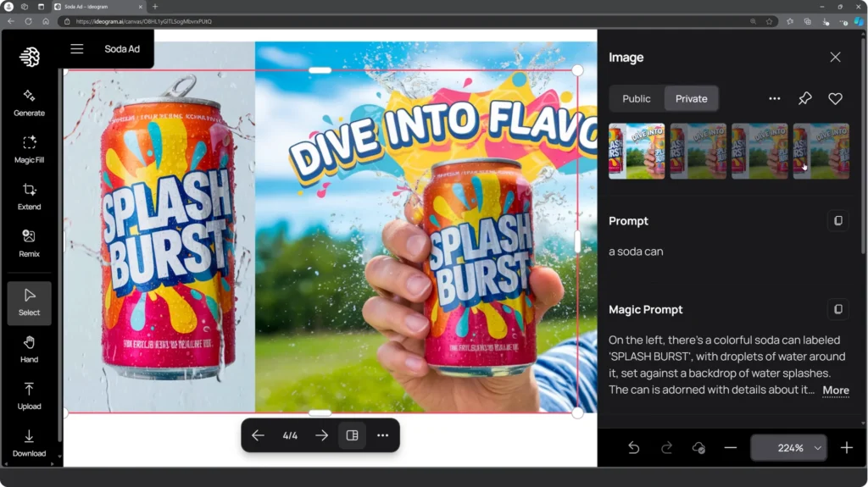Undo the last action
Image resolution: width=868 pixels, height=487 pixels.
click(634, 448)
